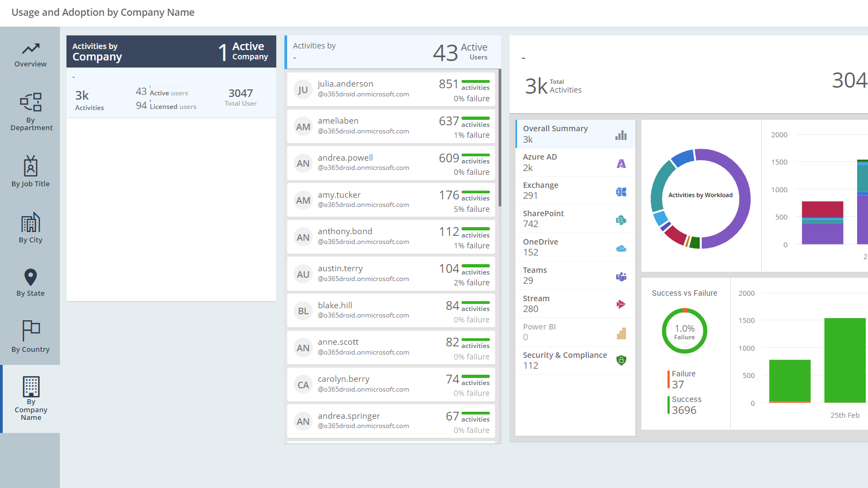Select the amy.tucker user card
Image resolution: width=868 pixels, height=488 pixels.
(x=391, y=200)
